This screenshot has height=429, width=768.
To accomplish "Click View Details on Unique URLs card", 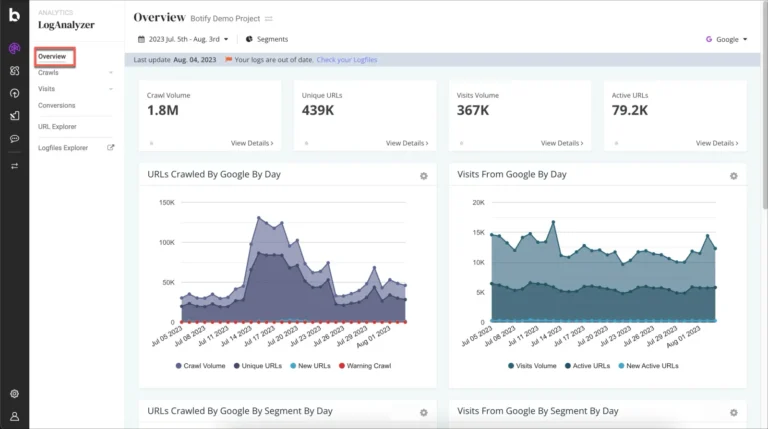I will [x=407, y=143].
